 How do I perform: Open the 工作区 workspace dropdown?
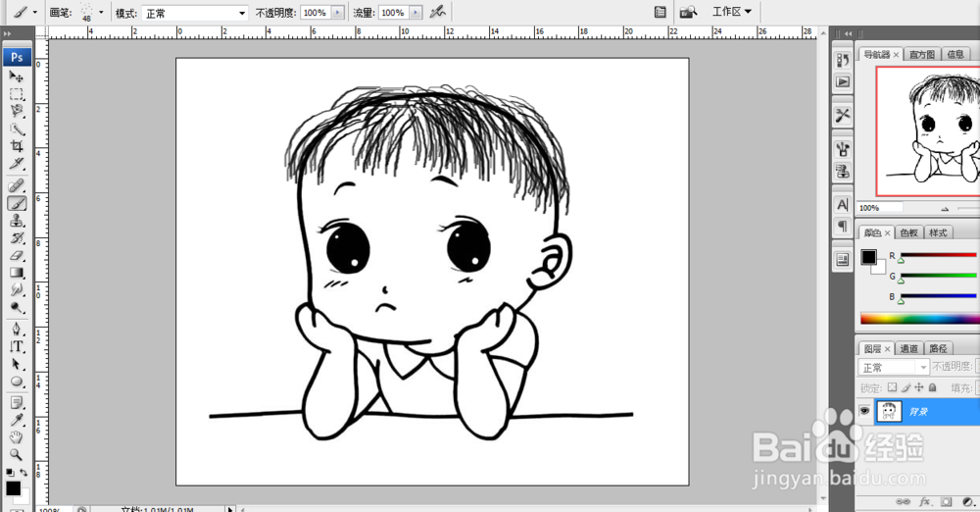pyautogui.click(x=732, y=12)
